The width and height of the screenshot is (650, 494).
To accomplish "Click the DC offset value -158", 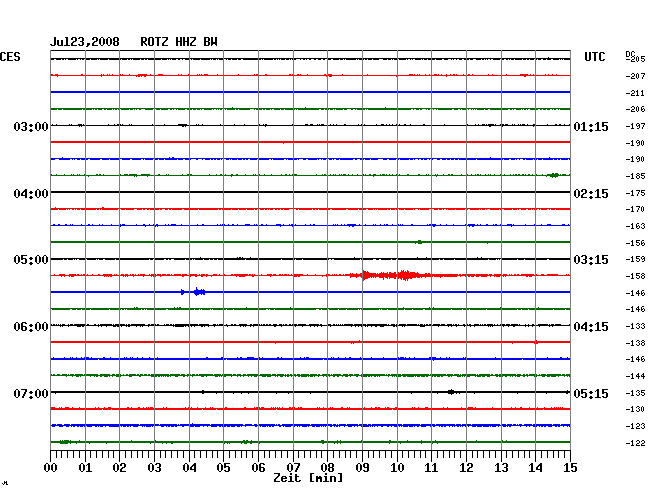I will pos(635,276).
